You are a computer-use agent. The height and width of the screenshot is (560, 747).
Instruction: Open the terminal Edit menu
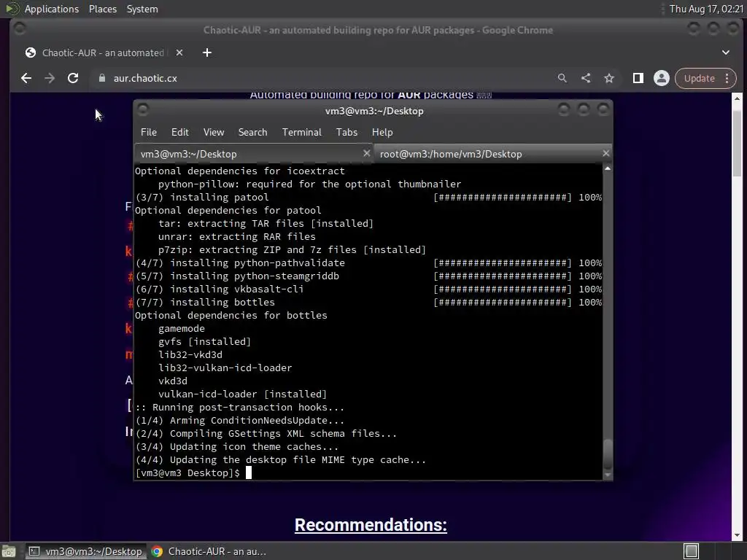pyautogui.click(x=180, y=132)
